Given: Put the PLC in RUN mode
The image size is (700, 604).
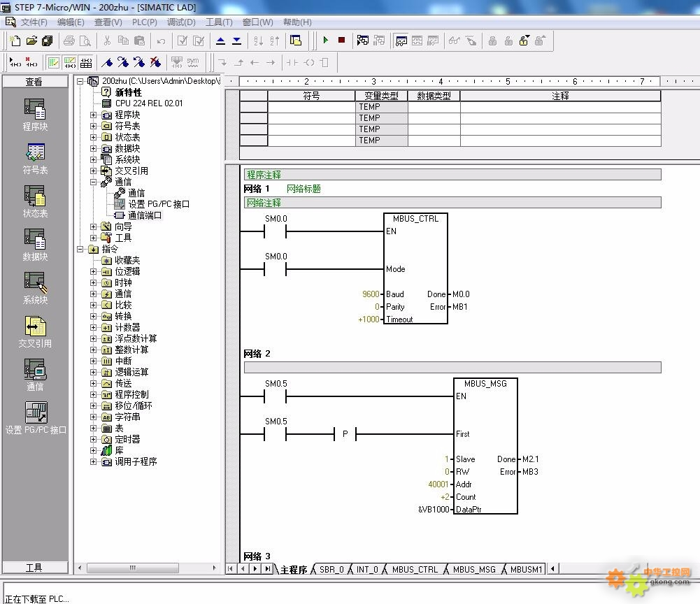Looking at the screenshot, I should (325, 40).
